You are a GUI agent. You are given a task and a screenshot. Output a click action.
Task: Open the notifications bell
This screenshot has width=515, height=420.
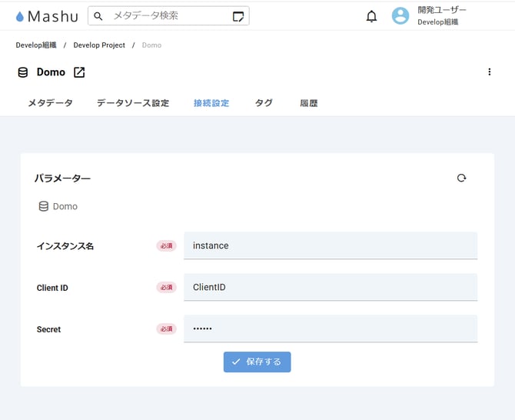tap(371, 16)
